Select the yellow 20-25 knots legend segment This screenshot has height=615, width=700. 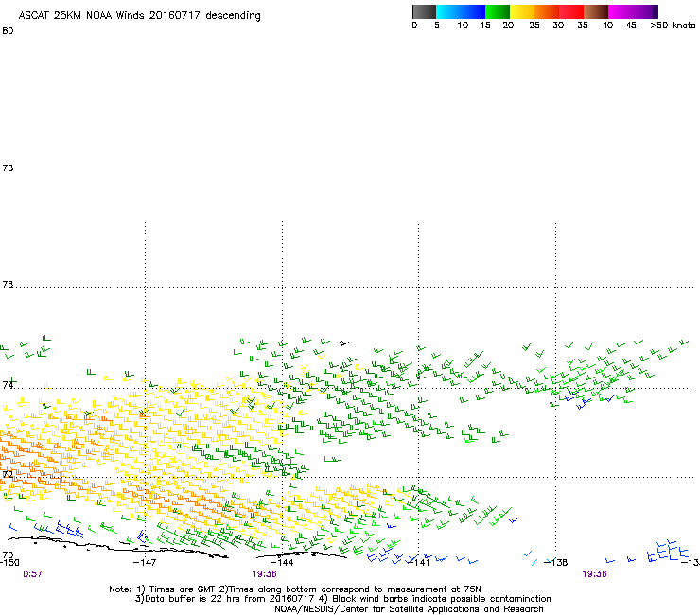tap(522, 11)
